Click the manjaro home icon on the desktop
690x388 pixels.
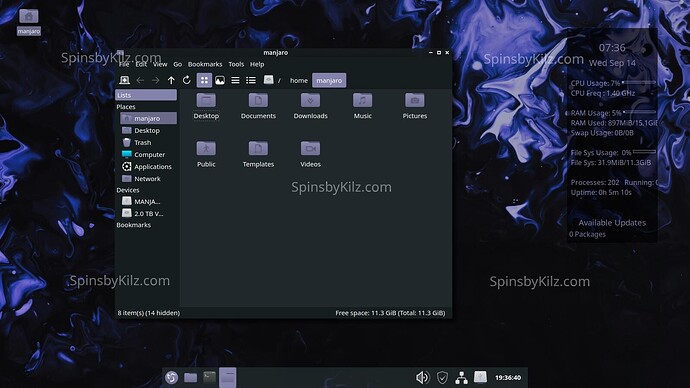tap(29, 22)
